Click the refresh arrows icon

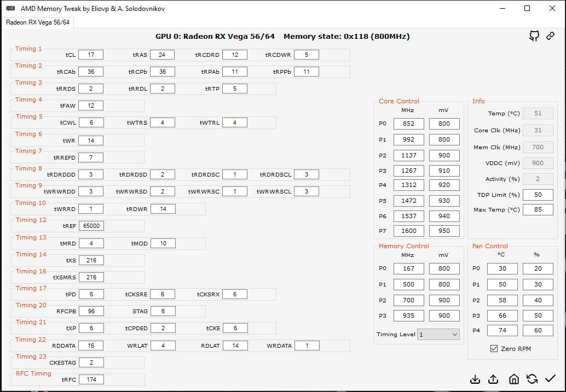point(532,379)
